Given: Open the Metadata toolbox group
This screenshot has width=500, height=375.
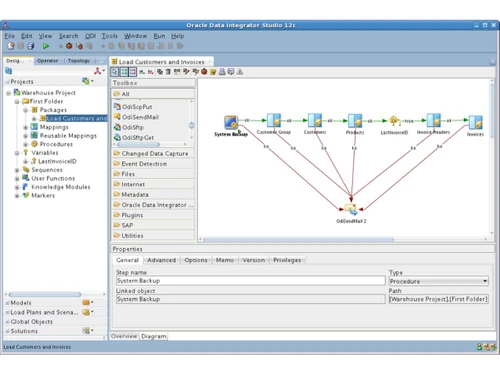Looking at the screenshot, I should [153, 194].
